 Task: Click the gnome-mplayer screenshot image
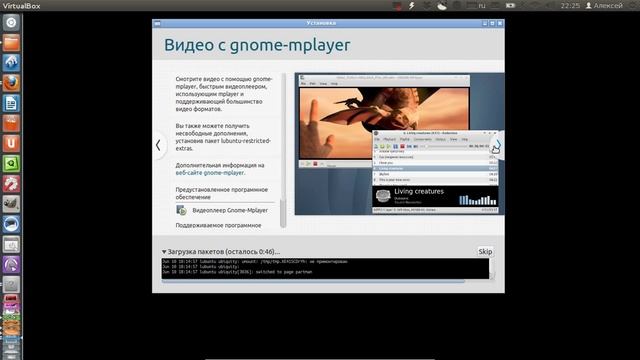399,144
